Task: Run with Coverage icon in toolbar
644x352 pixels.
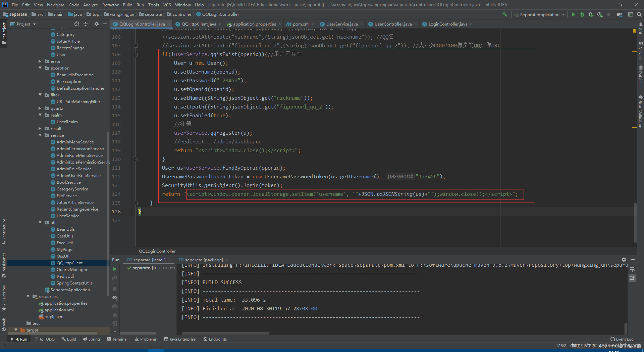Action: [x=591, y=14]
